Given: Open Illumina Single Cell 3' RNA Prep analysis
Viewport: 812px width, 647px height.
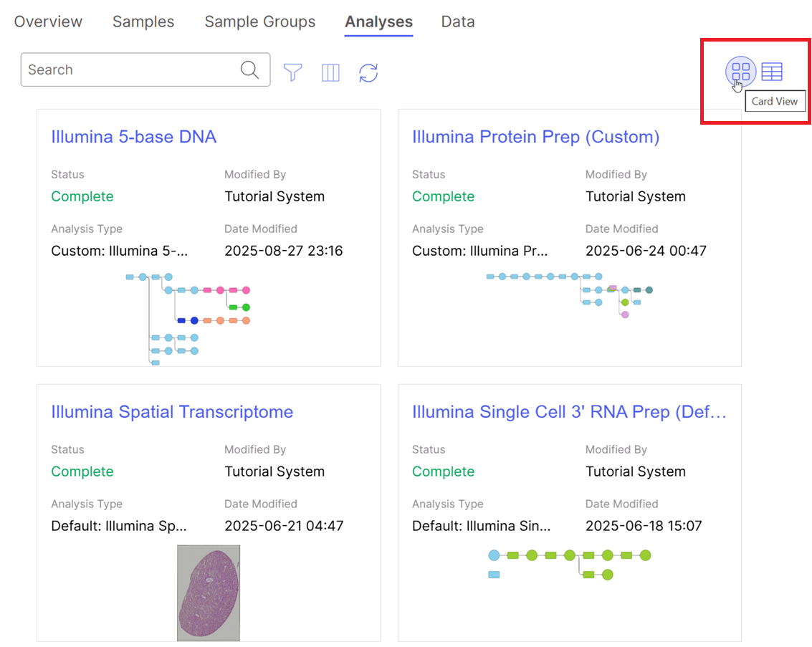Looking at the screenshot, I should 569,412.
